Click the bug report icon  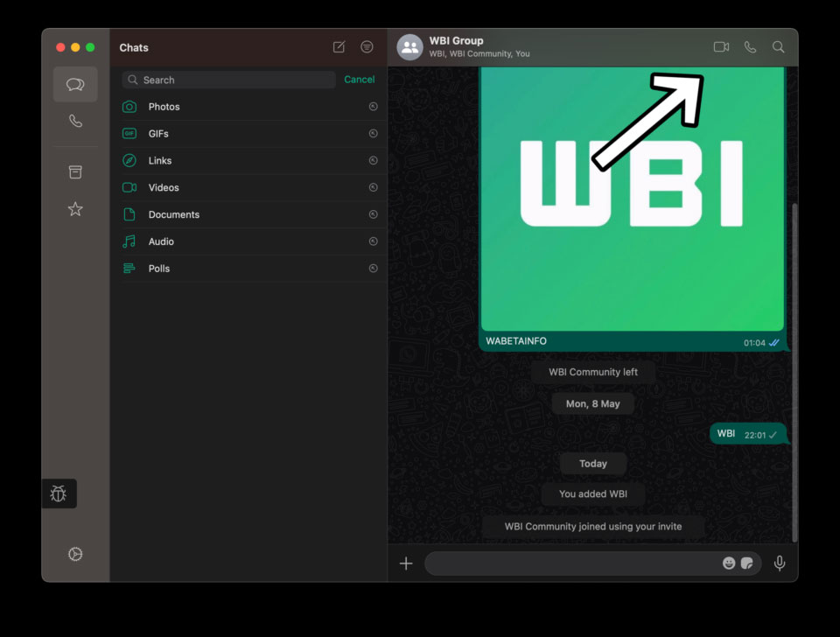point(59,493)
